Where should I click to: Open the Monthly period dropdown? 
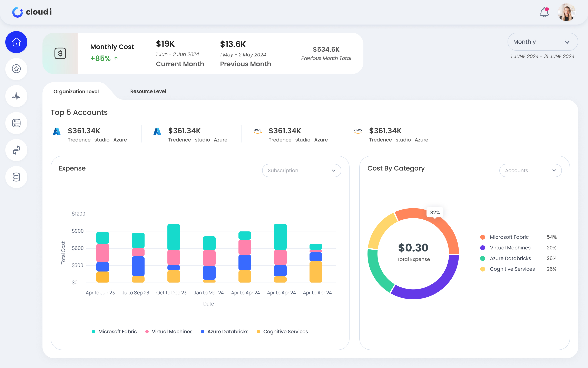542,42
